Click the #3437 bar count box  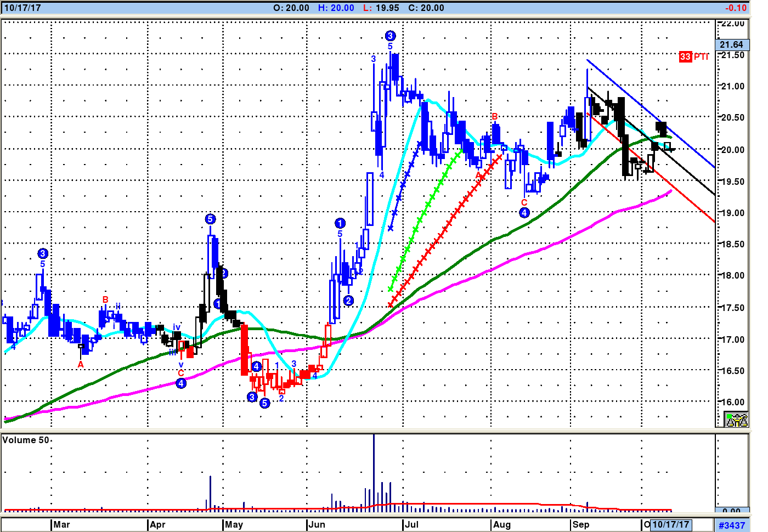tap(732, 525)
